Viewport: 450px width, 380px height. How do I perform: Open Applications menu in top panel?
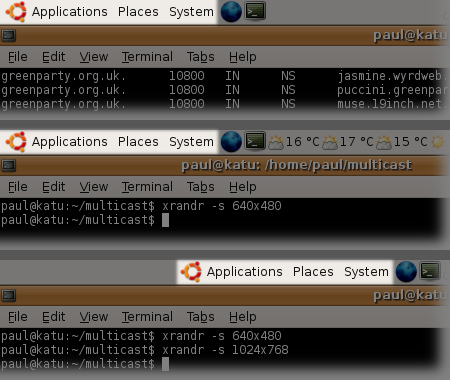(70, 12)
